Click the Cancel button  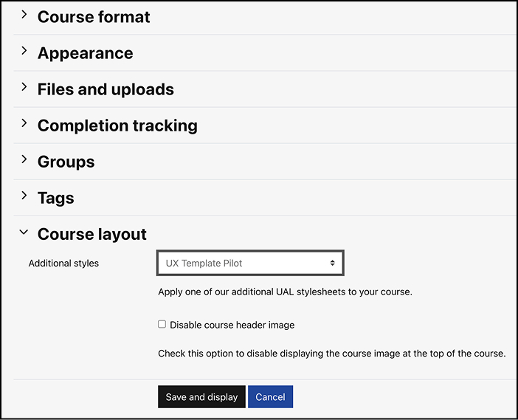[x=270, y=397]
